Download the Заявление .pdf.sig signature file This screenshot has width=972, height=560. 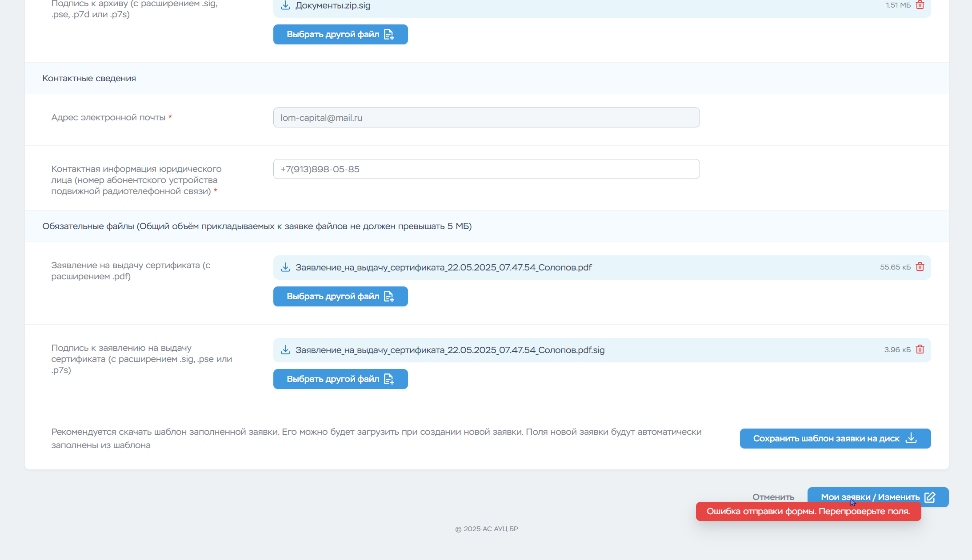285,350
